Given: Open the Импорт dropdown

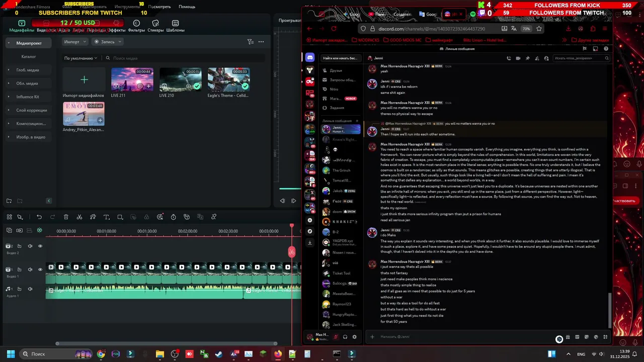Looking at the screenshot, I should (x=75, y=42).
